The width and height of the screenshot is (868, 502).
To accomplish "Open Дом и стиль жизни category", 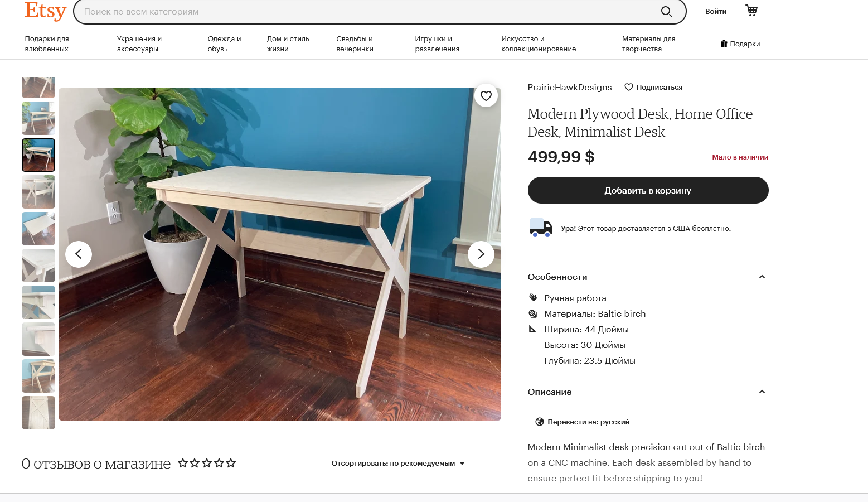I will (288, 44).
